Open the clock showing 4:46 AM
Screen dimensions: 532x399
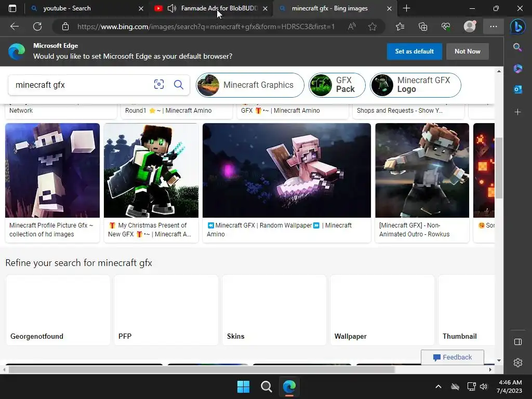point(509,387)
